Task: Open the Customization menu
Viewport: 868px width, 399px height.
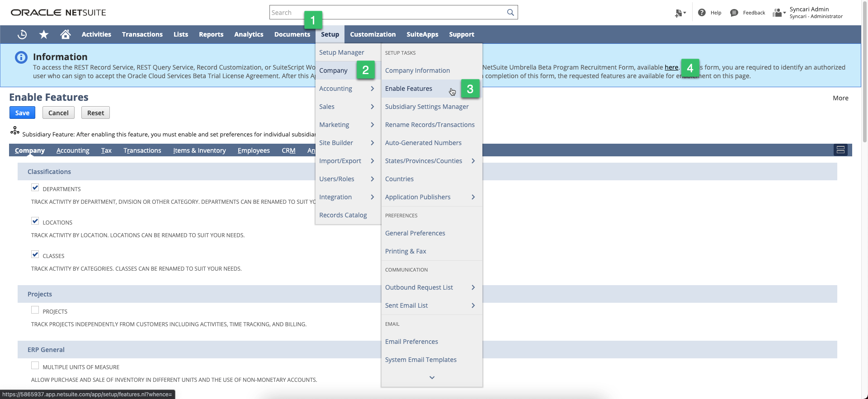Action: pos(373,34)
